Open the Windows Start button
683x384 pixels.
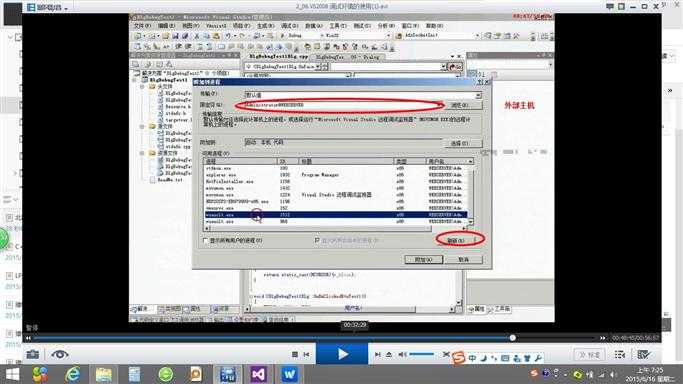(12, 374)
